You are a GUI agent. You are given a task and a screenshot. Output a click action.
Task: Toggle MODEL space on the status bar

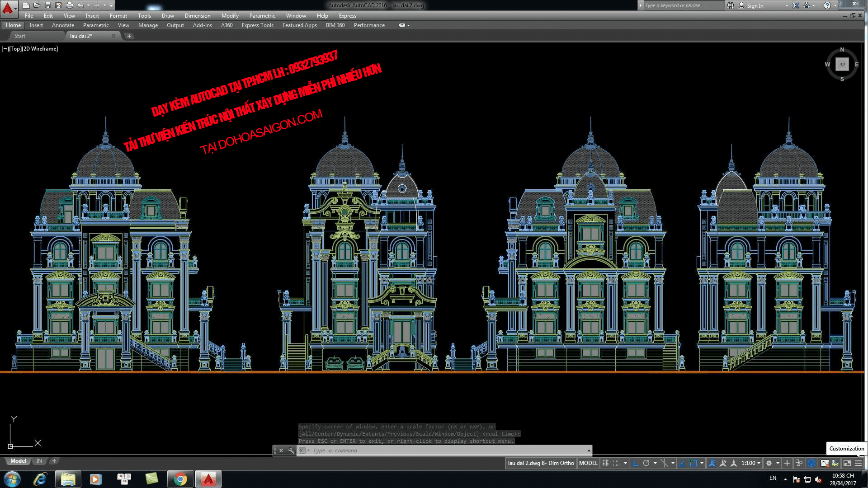(x=588, y=463)
